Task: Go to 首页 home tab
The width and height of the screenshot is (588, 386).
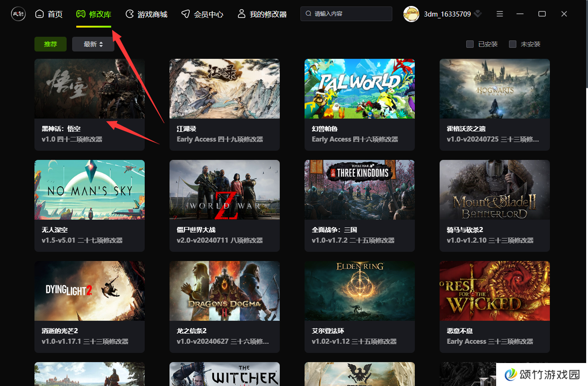Action: pos(49,14)
